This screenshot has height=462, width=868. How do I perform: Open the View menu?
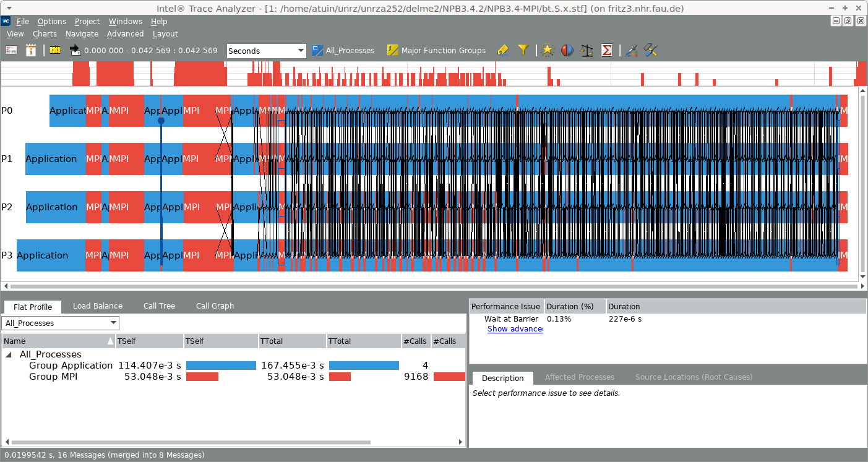coord(15,33)
